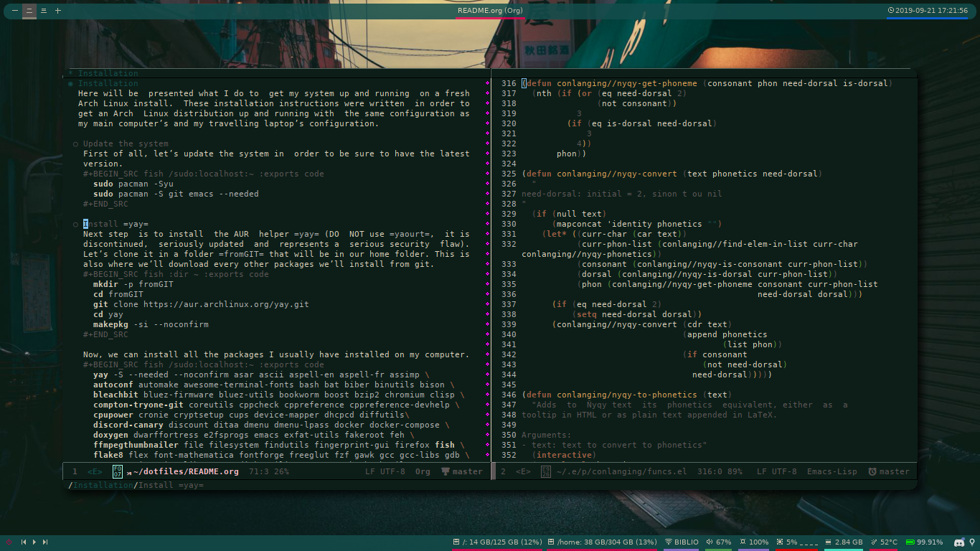Skip to next track in bottom bar

45,542
